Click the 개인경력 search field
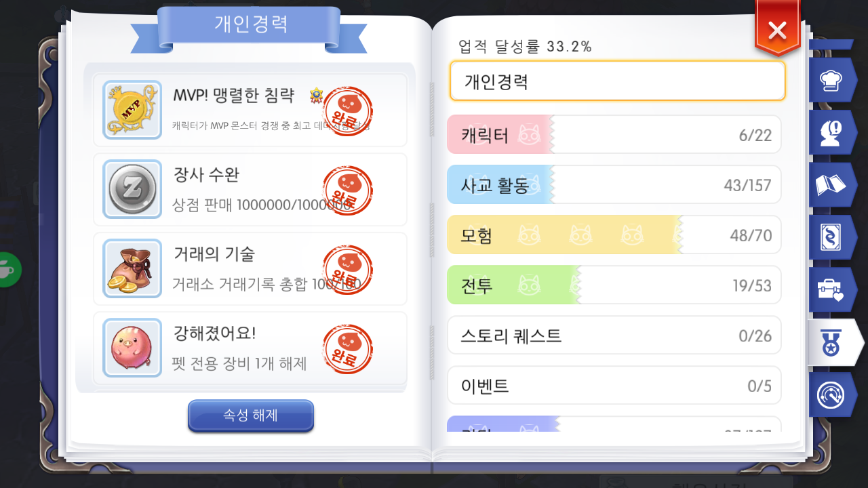Screen dimensions: 868x488 (618, 81)
